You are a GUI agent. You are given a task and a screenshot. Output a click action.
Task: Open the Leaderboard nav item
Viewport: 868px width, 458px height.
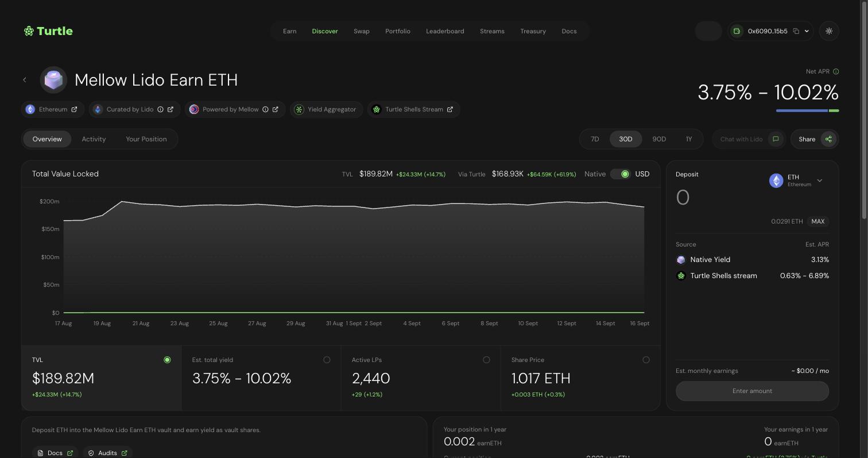click(x=445, y=31)
